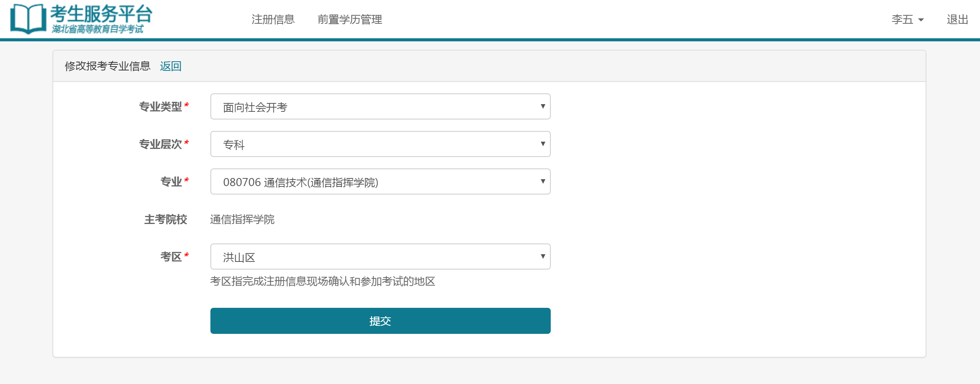The image size is (980, 384).
Task: Click the dropdown arrow on 专业类型 field
Action: point(543,106)
